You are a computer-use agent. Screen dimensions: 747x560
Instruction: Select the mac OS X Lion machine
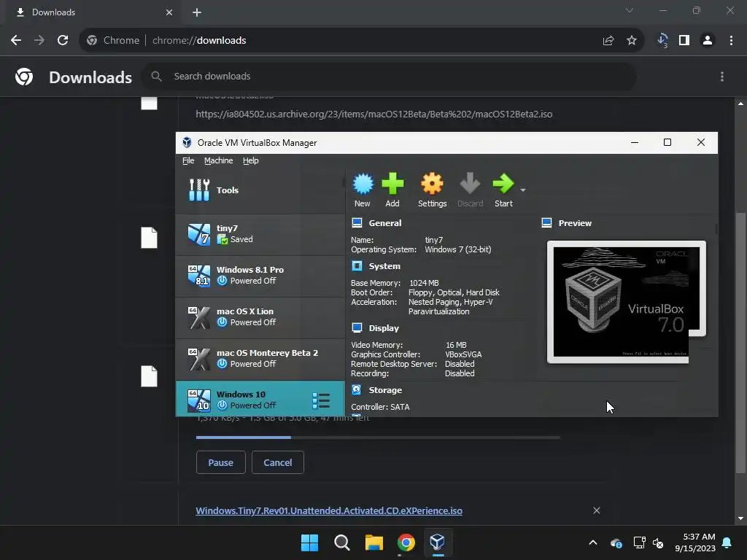pos(260,317)
